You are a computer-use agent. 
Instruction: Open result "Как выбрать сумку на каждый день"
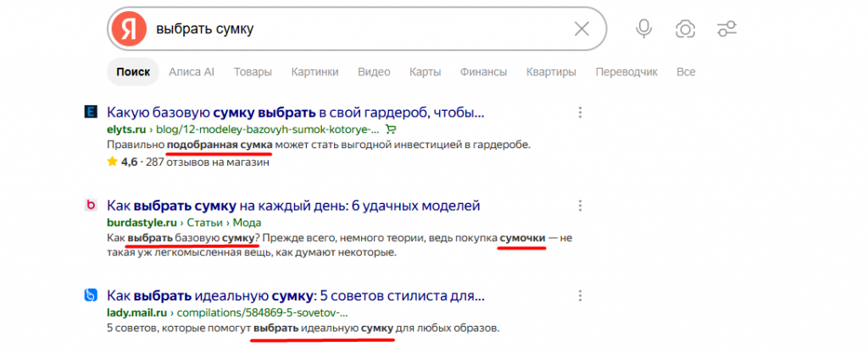(293, 207)
